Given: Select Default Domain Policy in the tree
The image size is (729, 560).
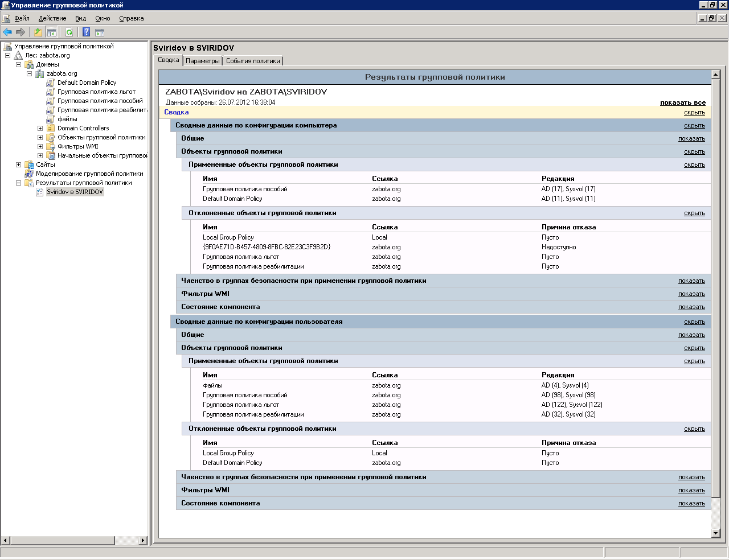Looking at the screenshot, I should (x=87, y=83).
